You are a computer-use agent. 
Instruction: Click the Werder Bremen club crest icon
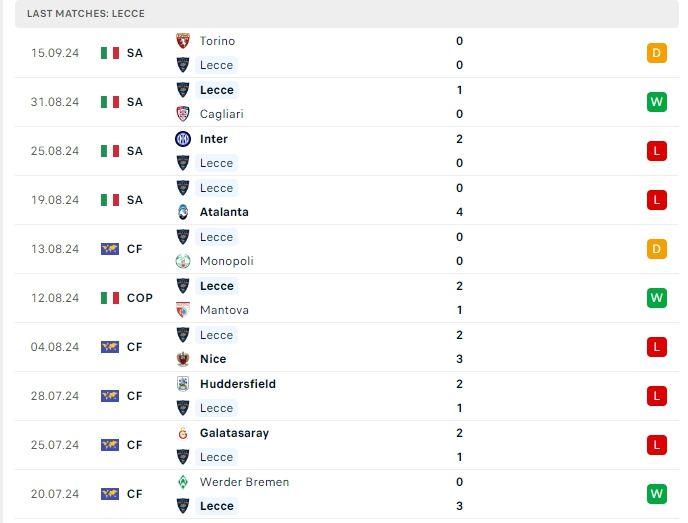183,482
